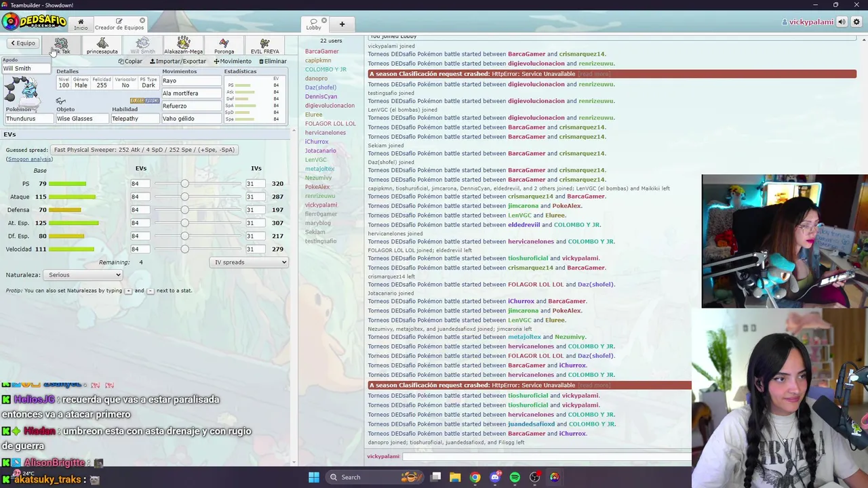The height and width of the screenshot is (488, 868).
Task: Open the IV spreads dropdown
Action: [249, 262]
